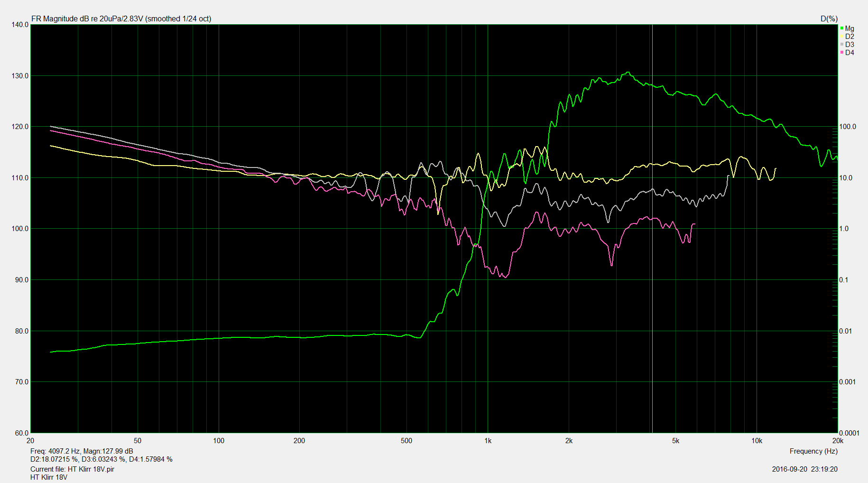Click the 60.0 label on the left axis
The height and width of the screenshot is (483, 868).
pyautogui.click(x=22, y=433)
